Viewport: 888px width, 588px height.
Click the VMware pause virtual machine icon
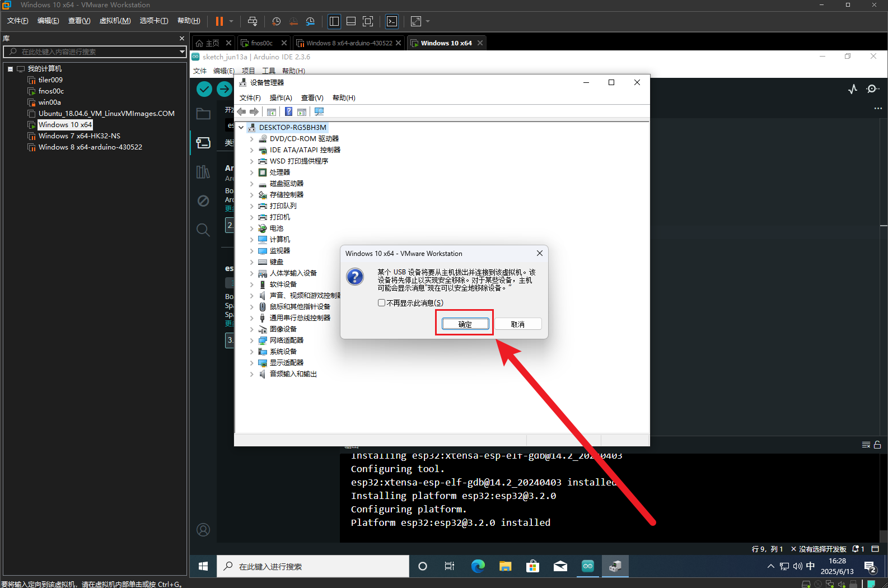pos(219,21)
